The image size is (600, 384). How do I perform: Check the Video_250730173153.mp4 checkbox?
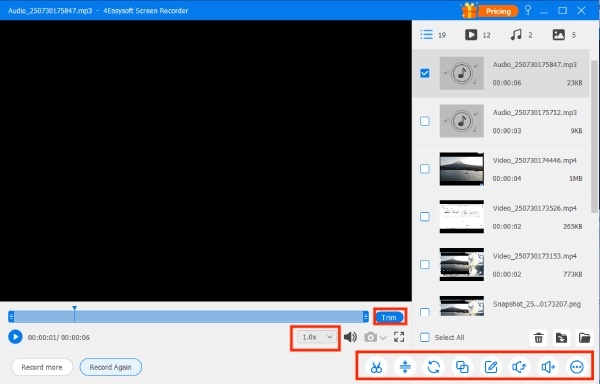[x=425, y=264]
